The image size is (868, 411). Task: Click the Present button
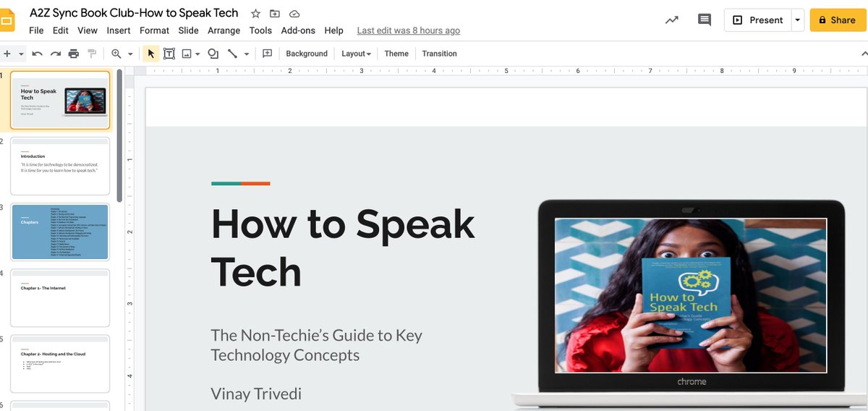757,20
